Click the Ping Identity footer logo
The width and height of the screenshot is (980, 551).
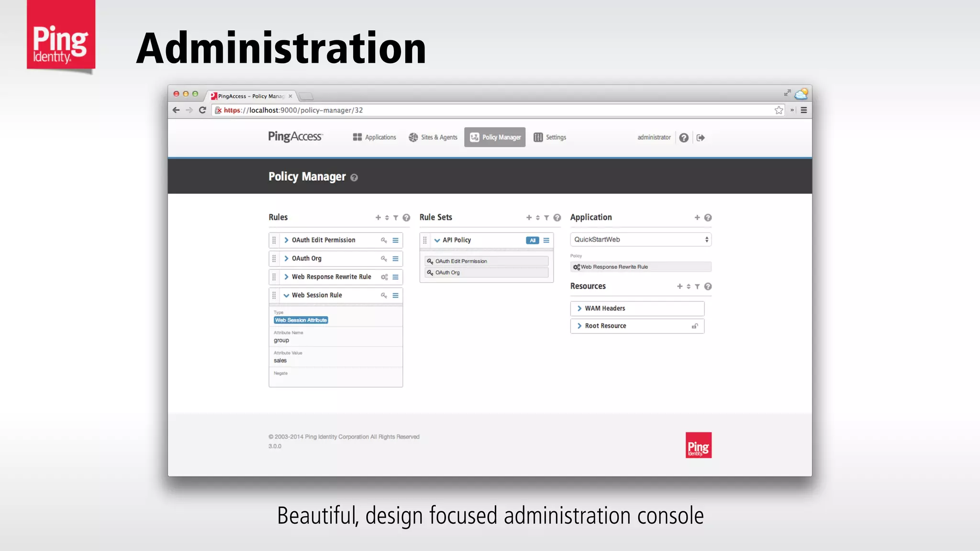[x=699, y=445]
